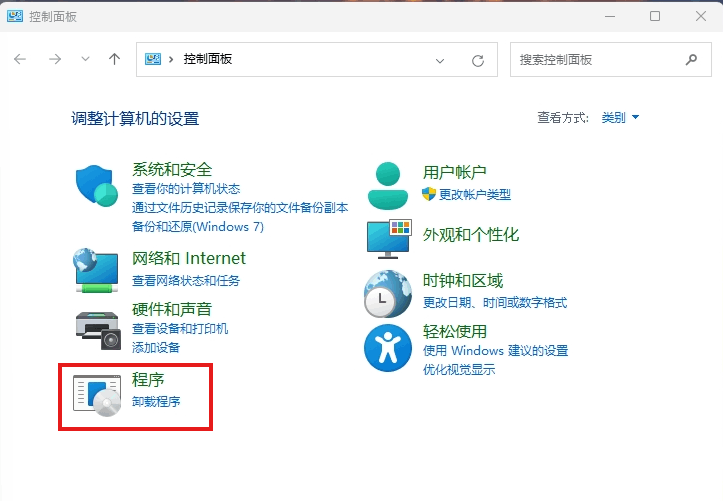Screen dimensions: 724x502
Task: Click the breadcrumb chevron before 控制面板
Action: (x=171, y=59)
